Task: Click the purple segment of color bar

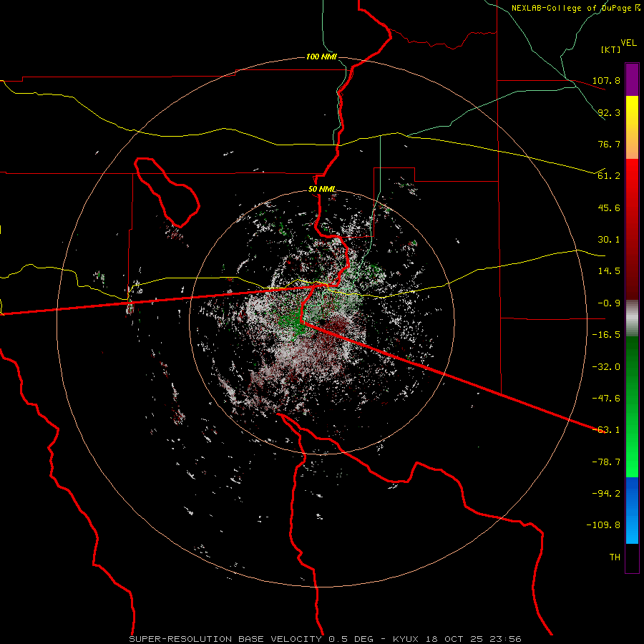Action: point(632,79)
